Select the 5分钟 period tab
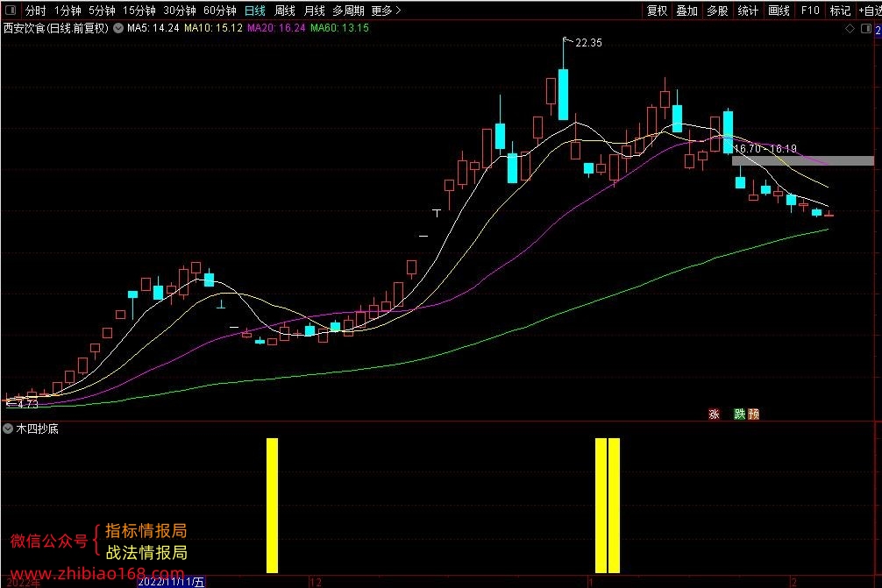Viewport: 882px width, 588px height. tap(102, 11)
